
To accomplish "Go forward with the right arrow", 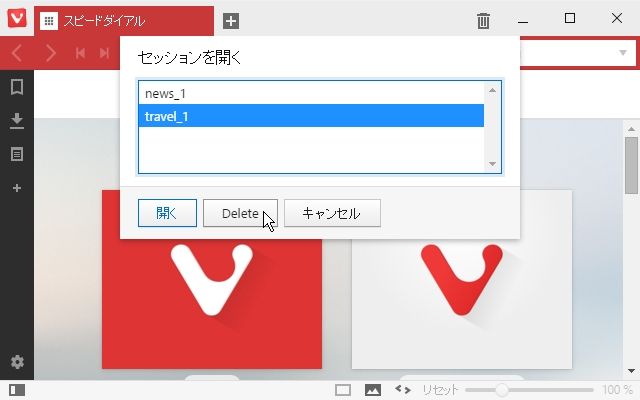I will (x=51, y=53).
